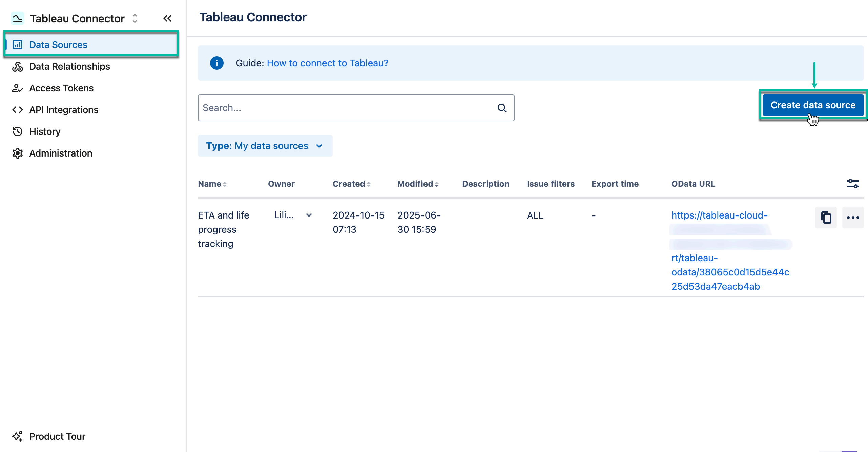Open the ellipsis actions menu for the row
The height and width of the screenshot is (452, 868).
coord(853,217)
